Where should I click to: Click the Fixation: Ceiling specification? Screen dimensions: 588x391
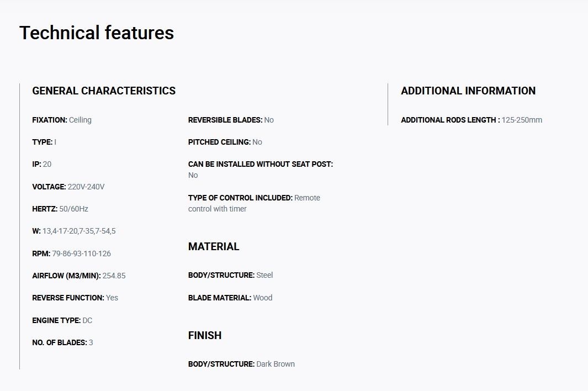[62, 120]
